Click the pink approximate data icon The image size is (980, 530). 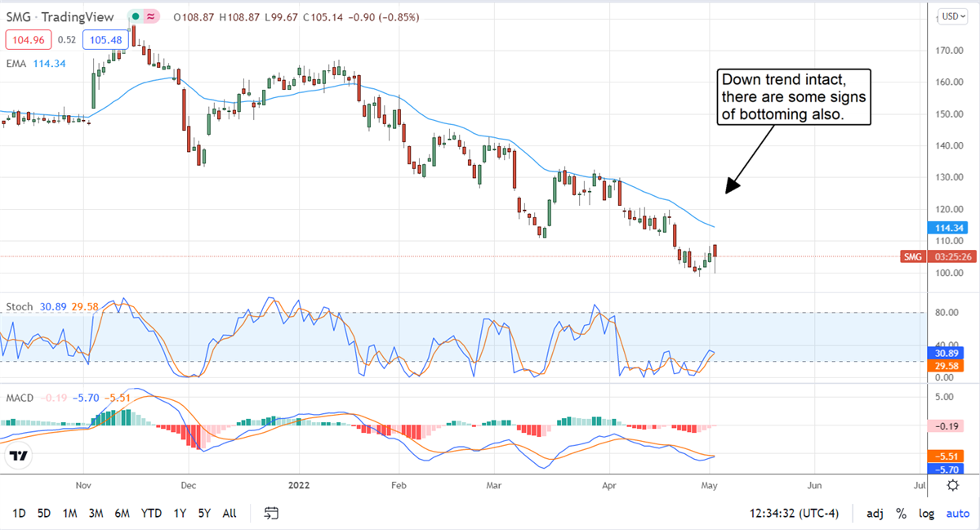tap(150, 16)
